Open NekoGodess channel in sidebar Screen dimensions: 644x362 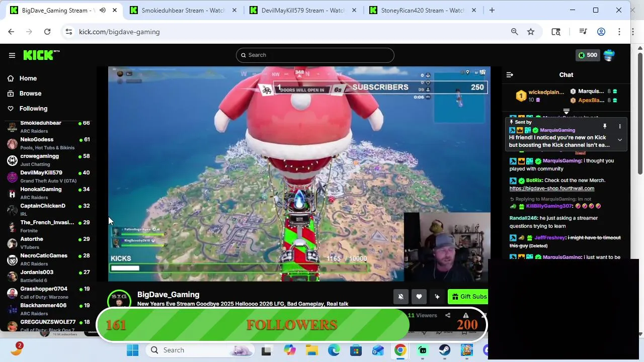(47, 143)
